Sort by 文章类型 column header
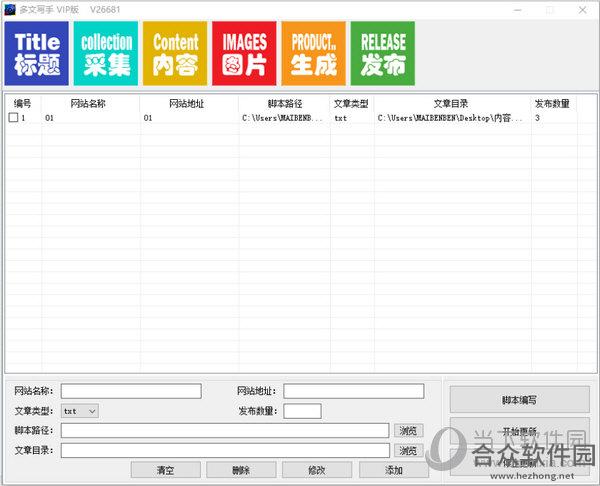The width and height of the screenshot is (600, 486). tap(351, 103)
